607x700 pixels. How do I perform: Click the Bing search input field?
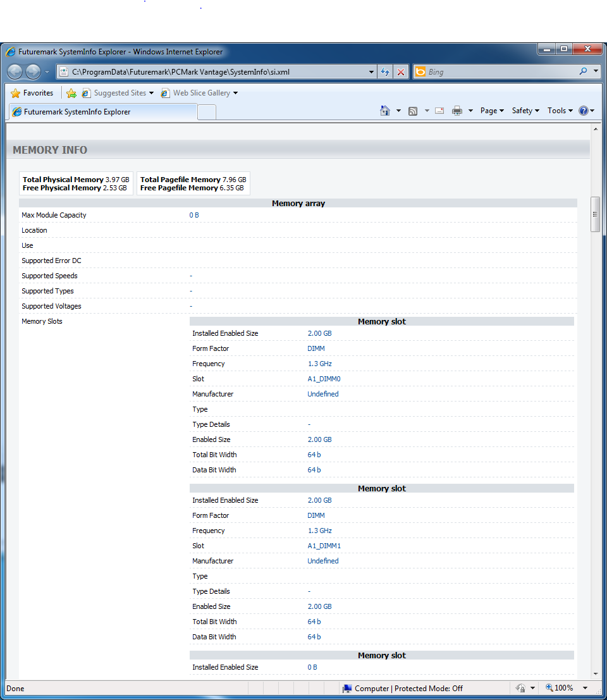[500, 72]
